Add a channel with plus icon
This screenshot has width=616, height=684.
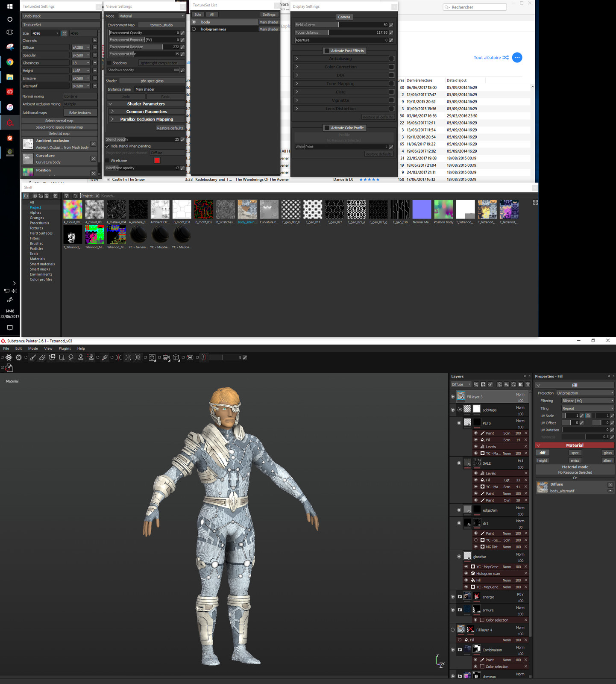pos(95,40)
